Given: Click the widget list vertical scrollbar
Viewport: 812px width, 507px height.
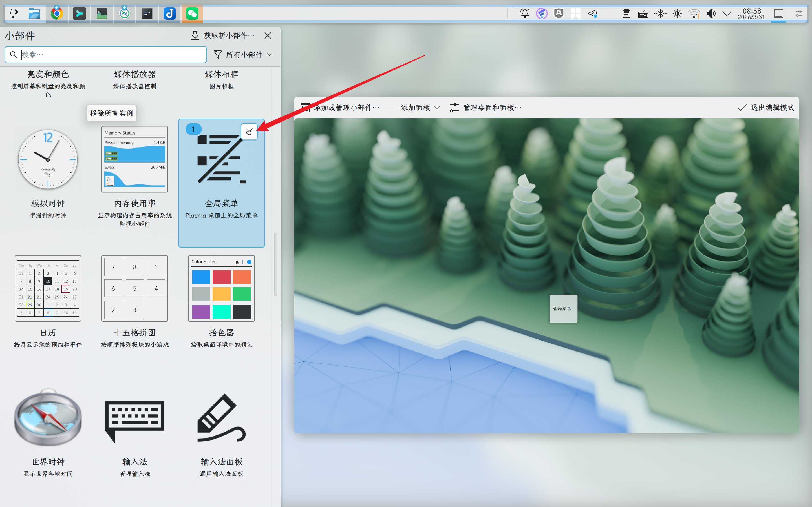Looking at the screenshot, I should [x=275, y=264].
